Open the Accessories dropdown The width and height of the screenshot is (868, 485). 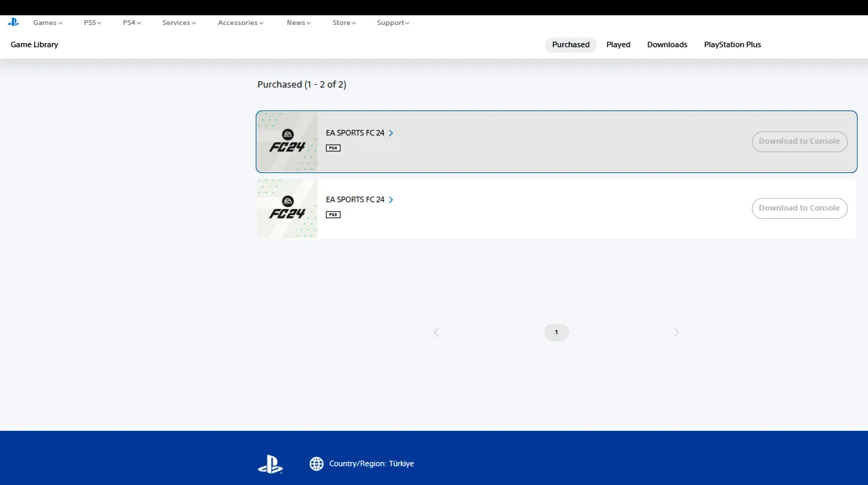[240, 23]
